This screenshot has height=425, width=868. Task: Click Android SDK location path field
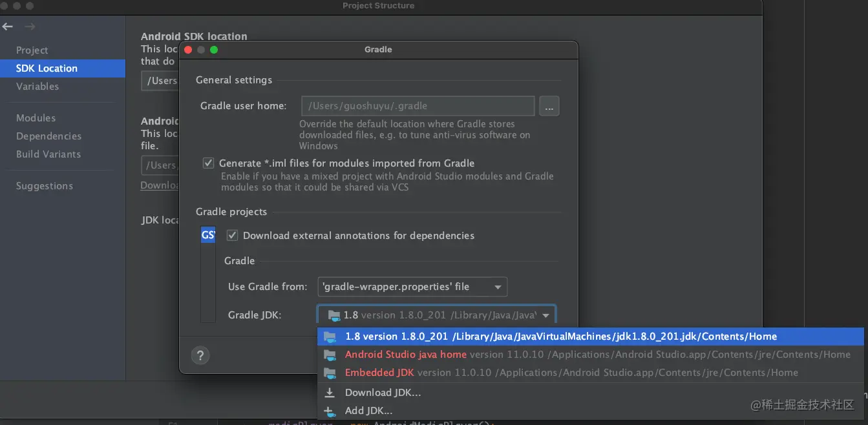click(160, 81)
